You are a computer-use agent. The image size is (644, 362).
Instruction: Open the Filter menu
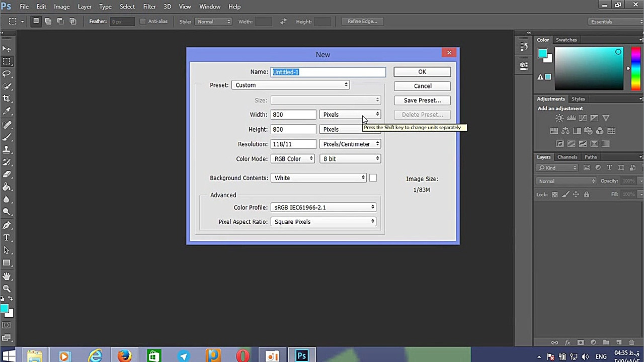coord(149,7)
